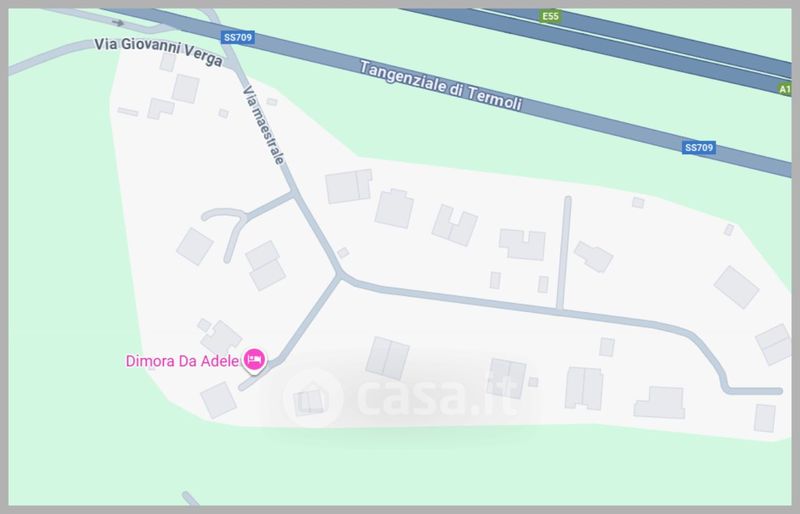Select the square building at far right
800x514 pixels.
[x=736, y=287]
